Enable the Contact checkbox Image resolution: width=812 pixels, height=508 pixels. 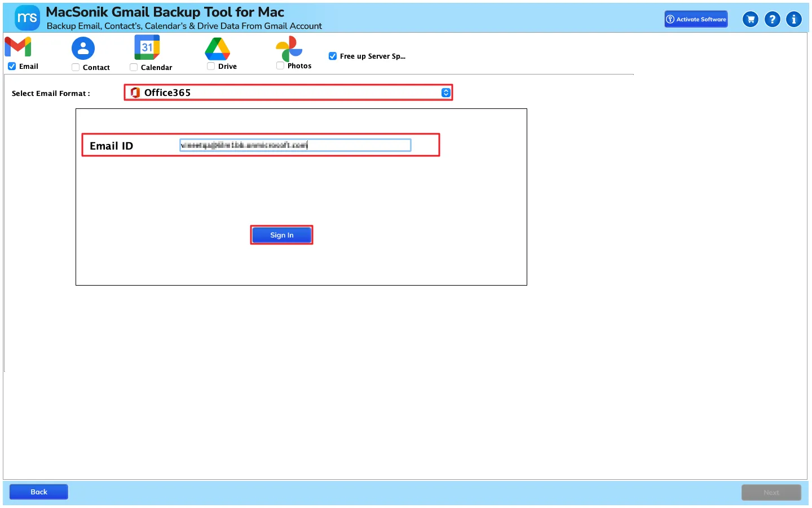click(x=76, y=67)
